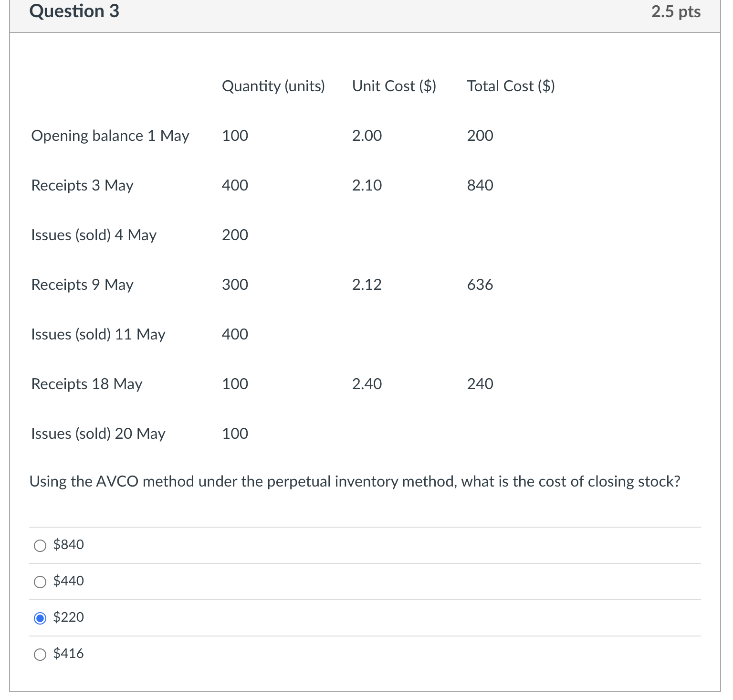This screenshot has height=700, width=733.
Task: Click the Opening balance 1 May row label
Action: pyautogui.click(x=110, y=136)
